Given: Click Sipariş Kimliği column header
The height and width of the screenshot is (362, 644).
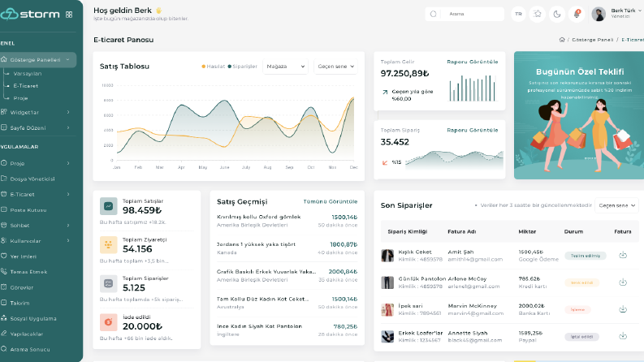Looking at the screenshot, I should [408, 232].
